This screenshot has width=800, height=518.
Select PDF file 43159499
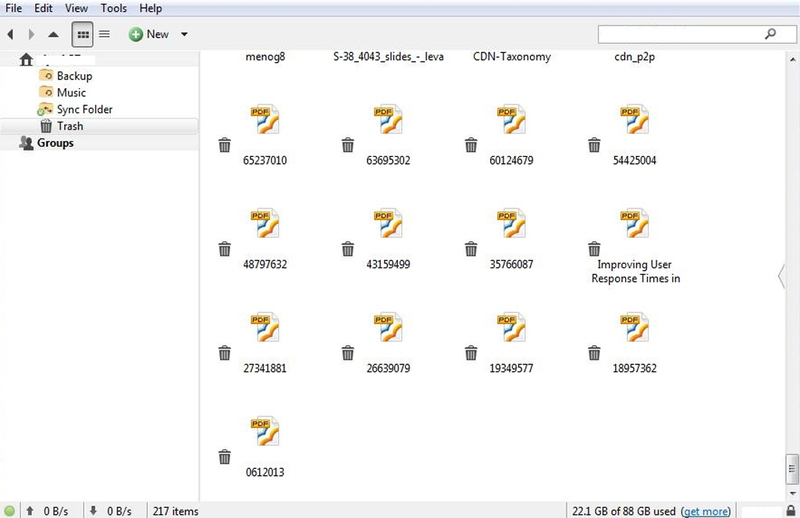tap(388, 239)
